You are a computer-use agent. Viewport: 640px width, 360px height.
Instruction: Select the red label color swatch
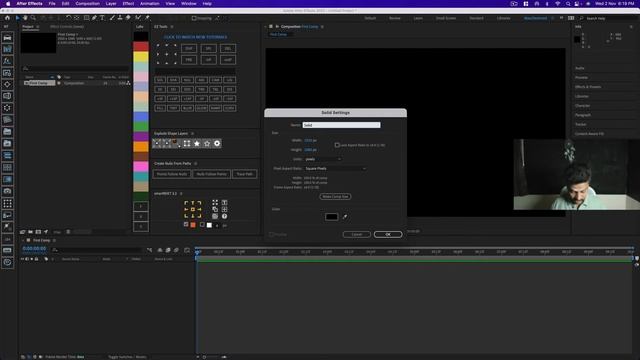141,46
